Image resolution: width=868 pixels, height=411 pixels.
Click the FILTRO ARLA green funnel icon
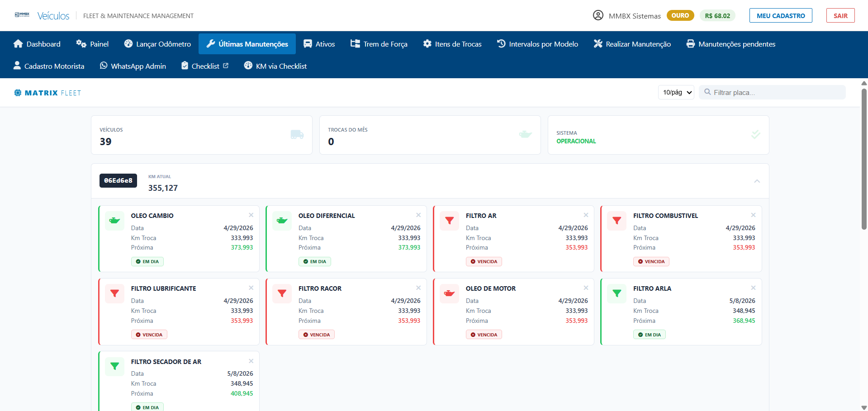[x=617, y=293]
